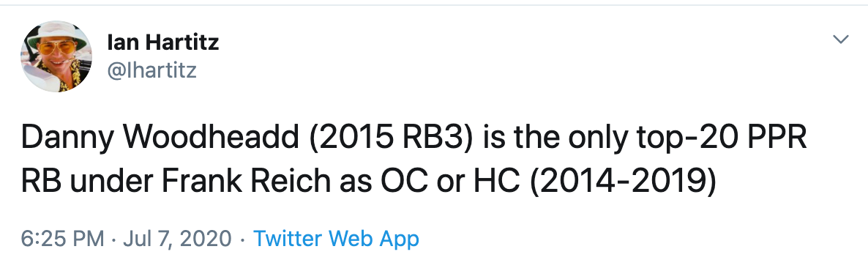Screen dimensions: 868x271
Task: Click the word PM in the timestamp
Action: (88, 239)
